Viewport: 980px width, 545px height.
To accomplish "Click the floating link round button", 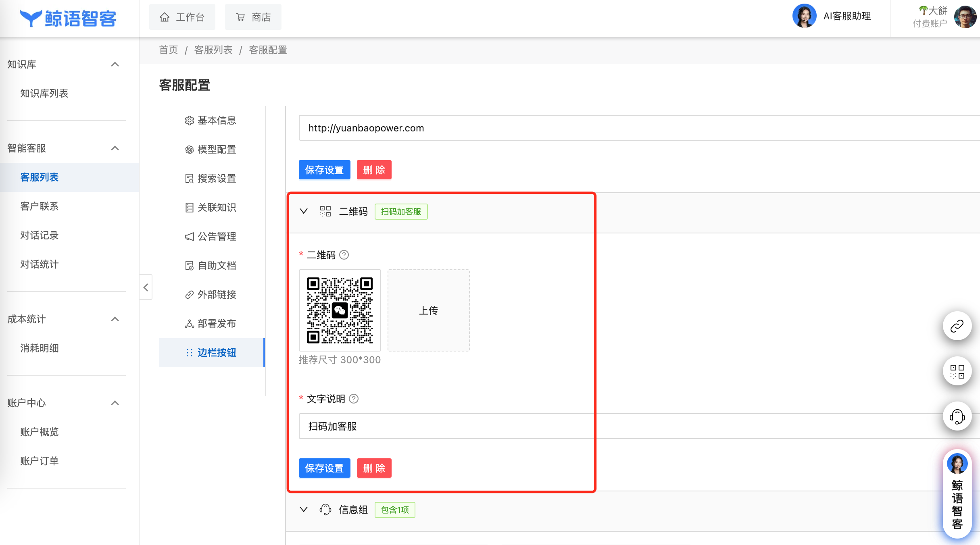I will coord(957,326).
